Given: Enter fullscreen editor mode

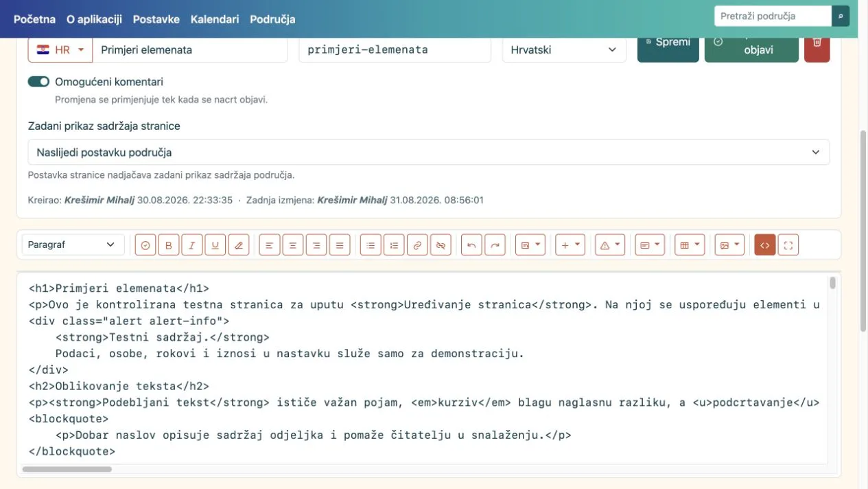Looking at the screenshot, I should 788,245.
